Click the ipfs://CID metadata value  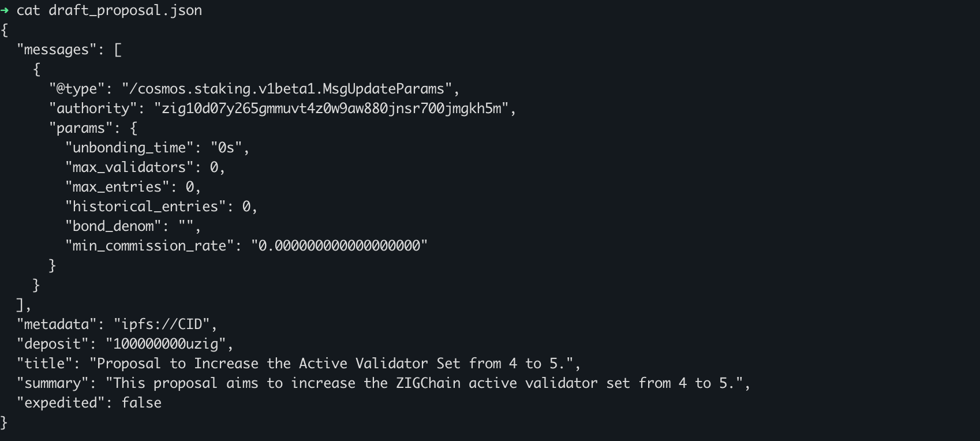click(x=166, y=324)
